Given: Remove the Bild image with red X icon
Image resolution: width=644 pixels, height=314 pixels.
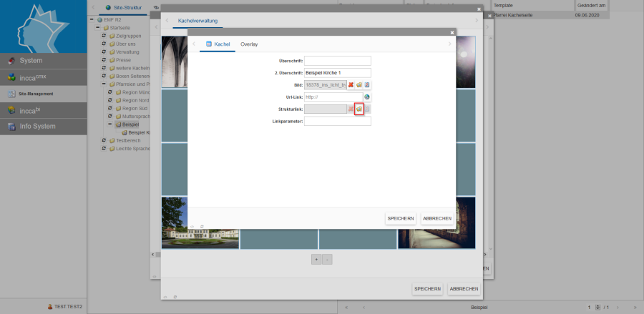Looking at the screenshot, I should (351, 85).
